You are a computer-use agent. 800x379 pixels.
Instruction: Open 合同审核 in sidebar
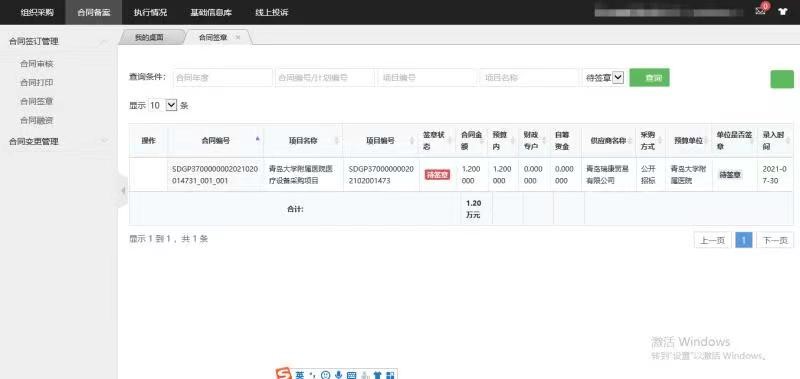tap(37, 64)
